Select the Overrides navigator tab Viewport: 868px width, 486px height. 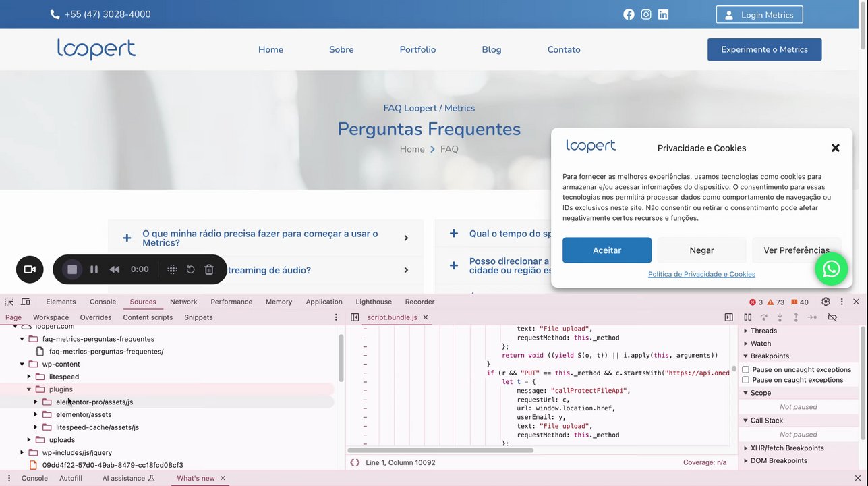[x=96, y=317]
